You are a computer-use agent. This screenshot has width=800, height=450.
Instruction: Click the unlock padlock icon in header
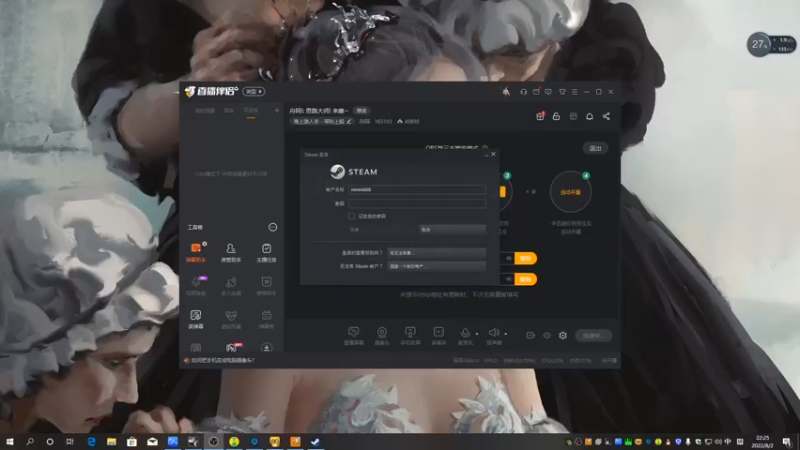(556, 116)
